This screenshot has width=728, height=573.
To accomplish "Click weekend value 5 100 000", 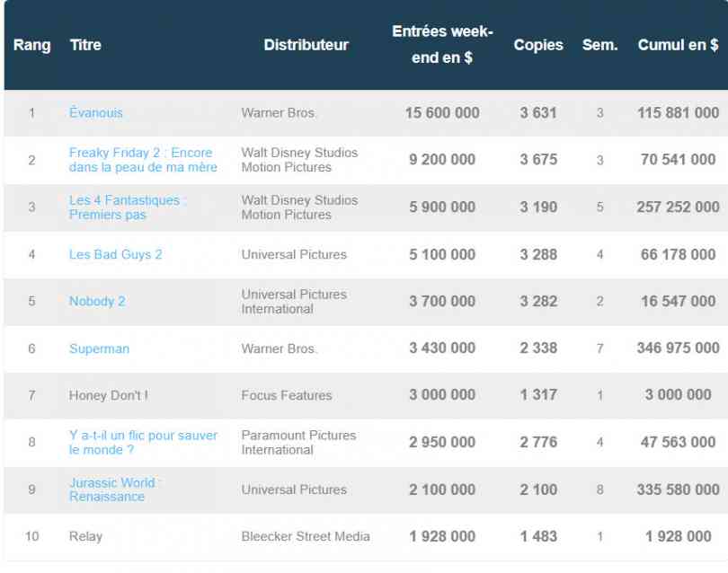I will click(x=442, y=254).
